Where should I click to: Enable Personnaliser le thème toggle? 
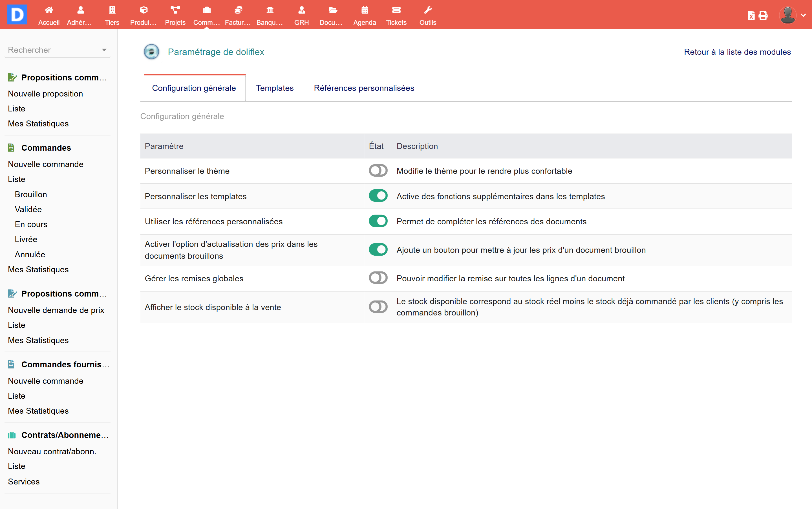click(x=378, y=171)
